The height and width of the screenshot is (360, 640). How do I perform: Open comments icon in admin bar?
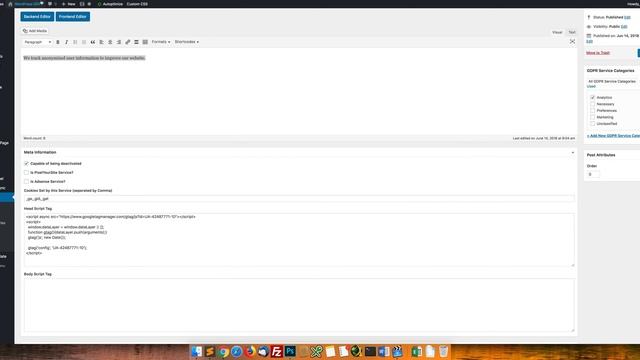tap(50, 4)
